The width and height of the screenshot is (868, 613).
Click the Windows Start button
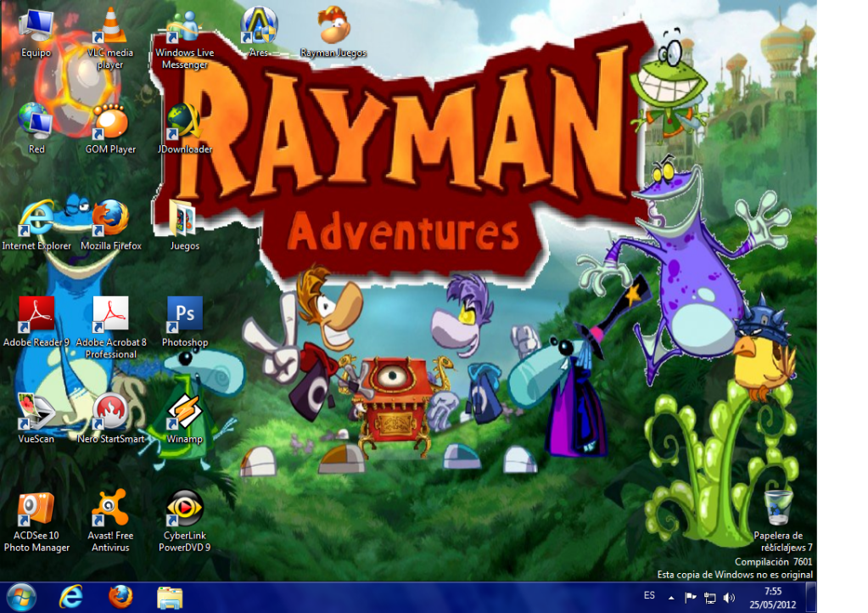[x=21, y=598]
